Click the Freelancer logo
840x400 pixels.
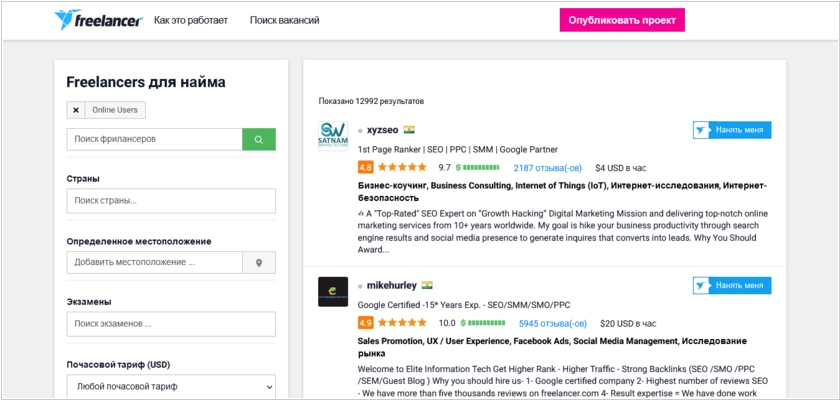[x=99, y=20]
